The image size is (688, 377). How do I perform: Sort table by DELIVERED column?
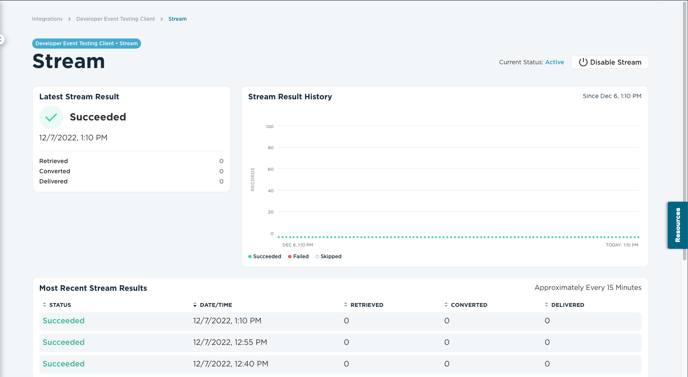[x=564, y=305]
